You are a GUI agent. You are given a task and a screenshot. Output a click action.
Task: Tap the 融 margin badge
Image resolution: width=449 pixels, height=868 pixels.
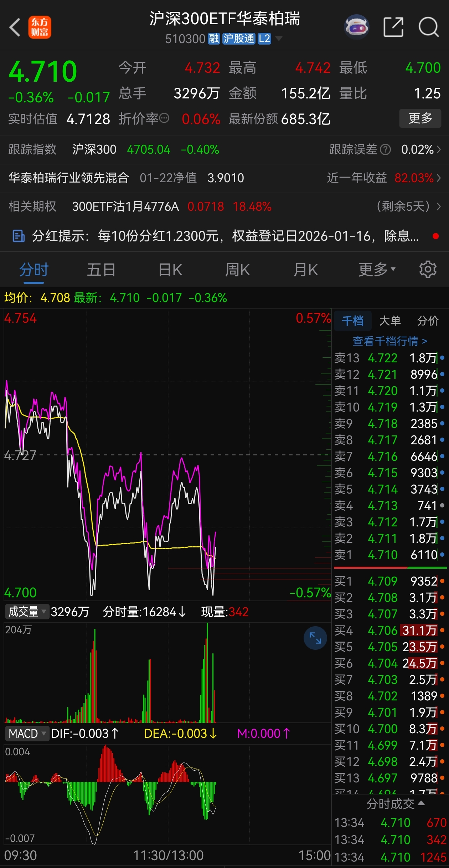(x=214, y=39)
